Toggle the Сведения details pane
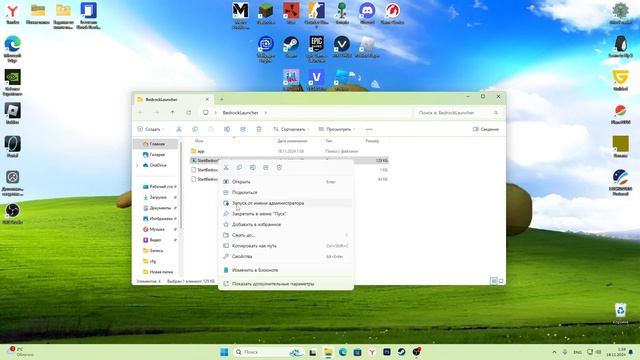 coord(486,129)
